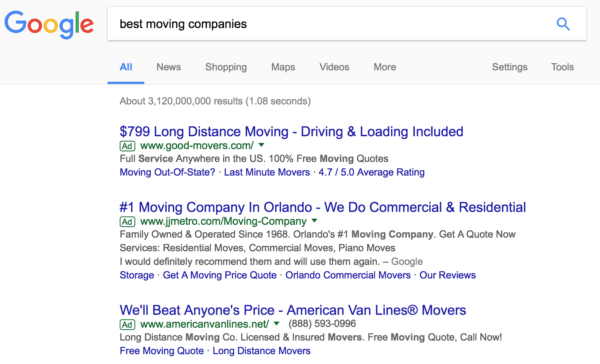
Task: Open the Our Reviews sitelink
Action: coord(447,275)
